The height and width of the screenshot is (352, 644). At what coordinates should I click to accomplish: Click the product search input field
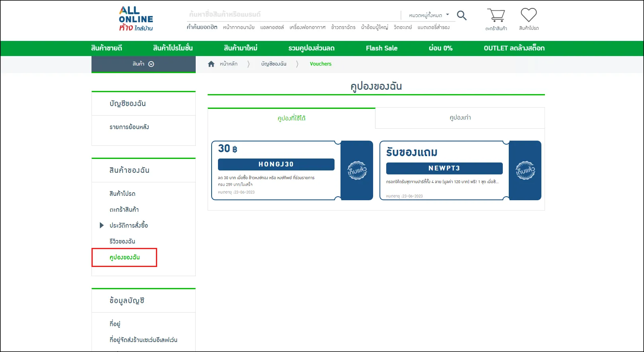coord(292,14)
